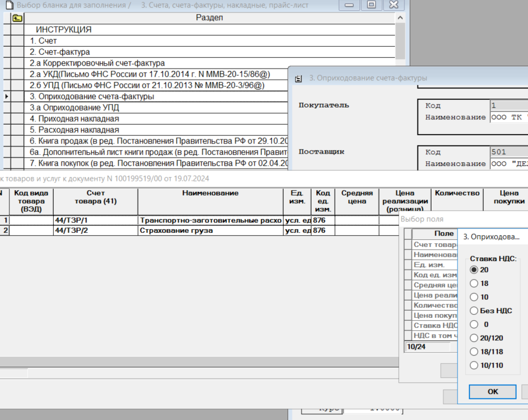Screen dimensions: 528x420
Task: Click the Раздел column header
Action: point(209,18)
